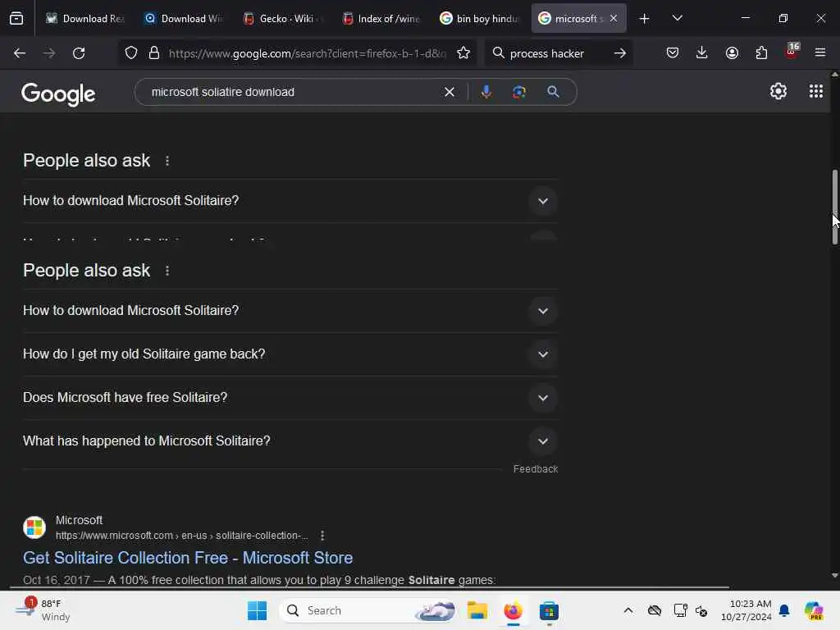The image size is (840, 630).
Task: Show hidden system tray icons
Action: pos(628,610)
